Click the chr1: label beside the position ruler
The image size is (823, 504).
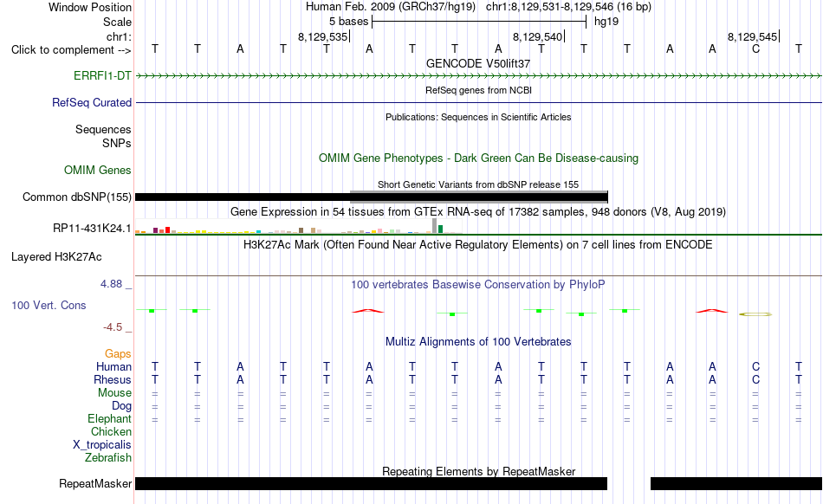coord(119,36)
